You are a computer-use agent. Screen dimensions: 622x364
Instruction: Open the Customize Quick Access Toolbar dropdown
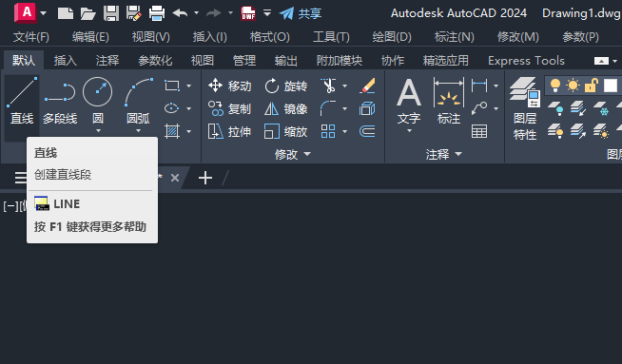(267, 13)
